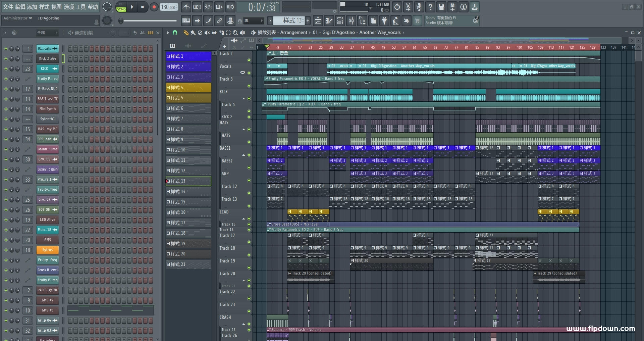Open the snap type dropdown
Viewport: 644px width, 341px height.
(x=253, y=21)
